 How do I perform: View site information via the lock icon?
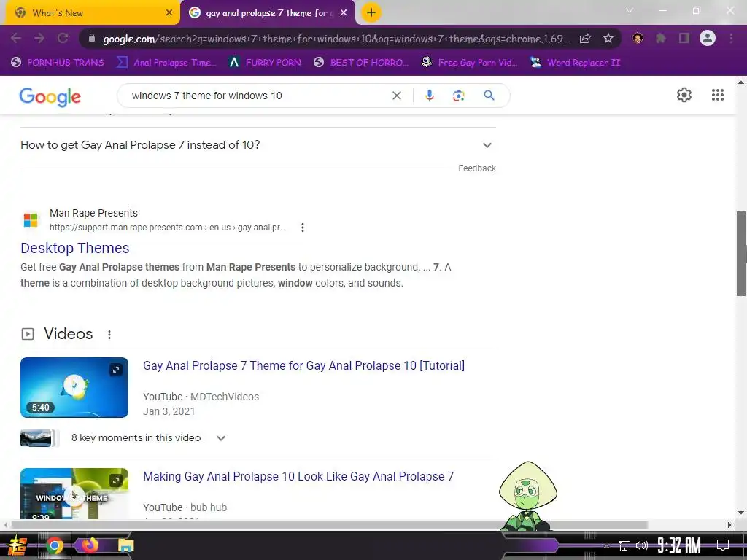click(x=92, y=39)
